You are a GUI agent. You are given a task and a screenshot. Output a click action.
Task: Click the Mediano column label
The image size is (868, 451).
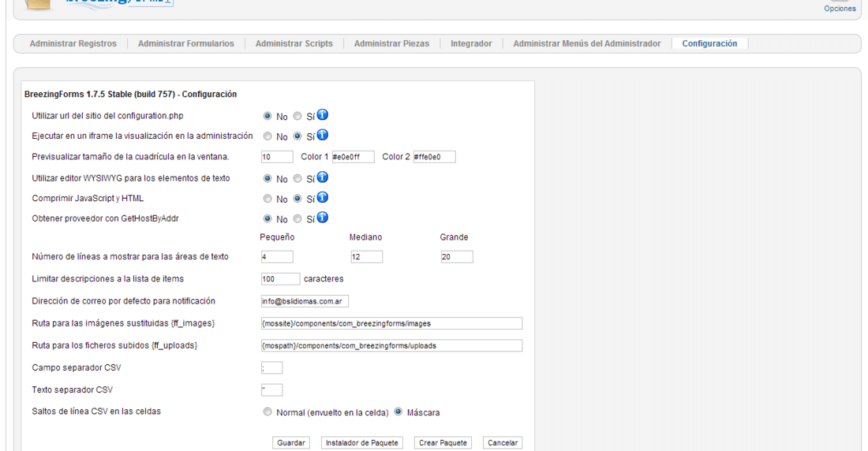point(365,237)
